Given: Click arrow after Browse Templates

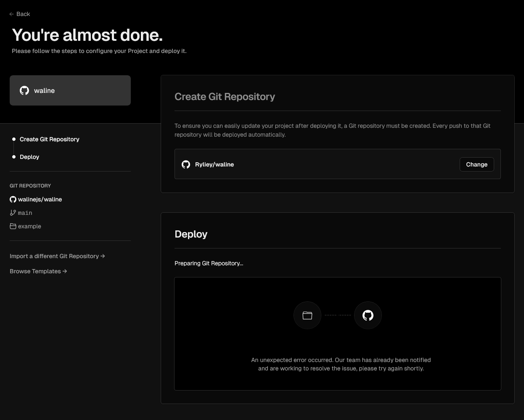Looking at the screenshot, I should tap(65, 271).
